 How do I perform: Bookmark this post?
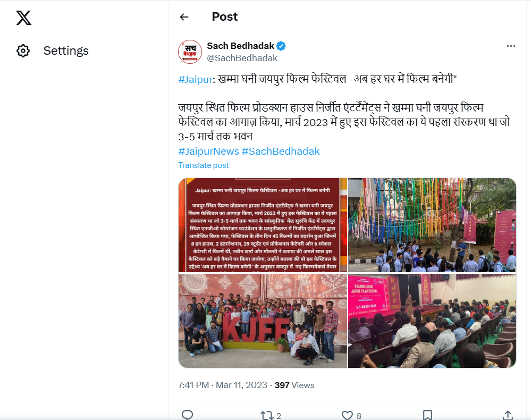tap(427, 415)
